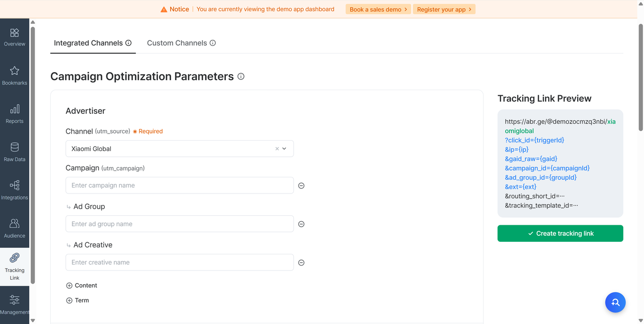Expand the Channel dropdown chevron
Viewport: 644px width, 324px height.
tap(284, 149)
